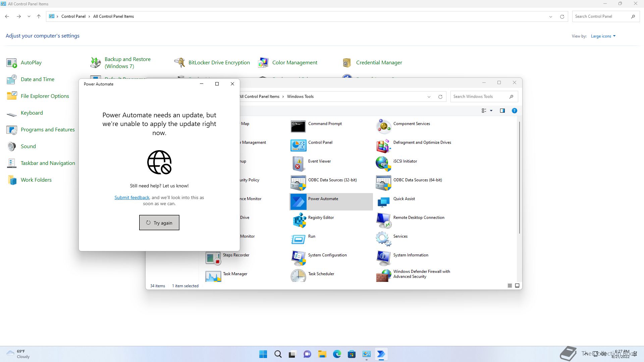Image resolution: width=644 pixels, height=362 pixels.
Task: Open Windows Defender Firewall icon
Action: pos(383,276)
